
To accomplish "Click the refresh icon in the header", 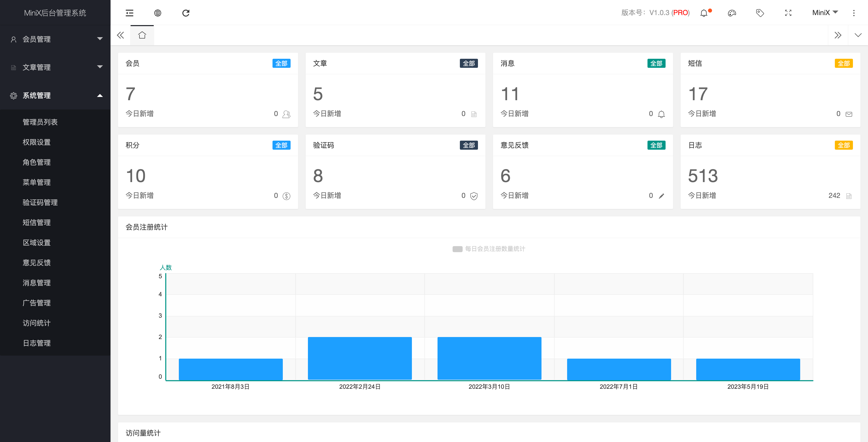I will pyautogui.click(x=186, y=13).
